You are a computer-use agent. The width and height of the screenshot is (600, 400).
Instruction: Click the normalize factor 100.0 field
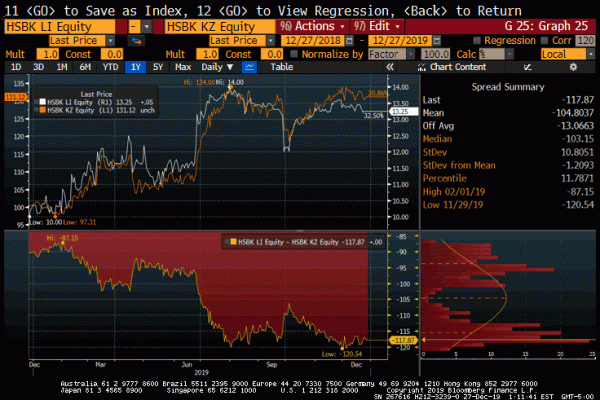click(435, 54)
